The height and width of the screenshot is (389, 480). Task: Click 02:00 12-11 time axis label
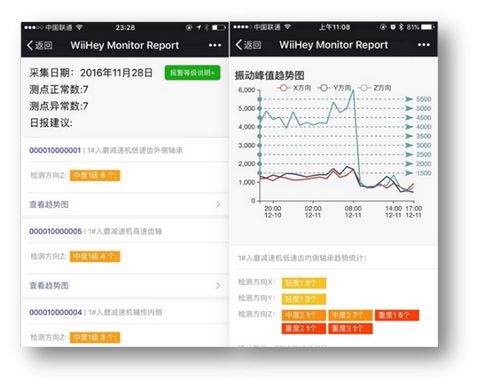pyautogui.click(x=313, y=212)
